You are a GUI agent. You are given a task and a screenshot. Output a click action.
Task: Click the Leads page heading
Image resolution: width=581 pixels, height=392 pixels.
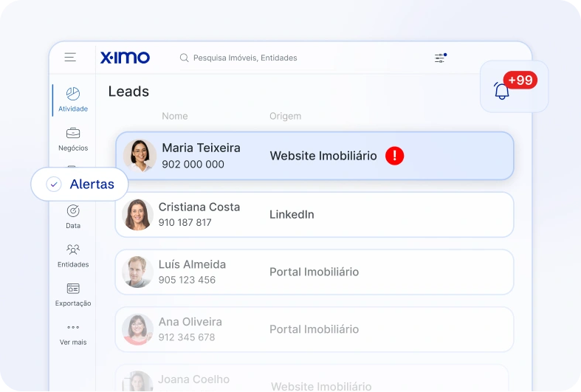128,92
